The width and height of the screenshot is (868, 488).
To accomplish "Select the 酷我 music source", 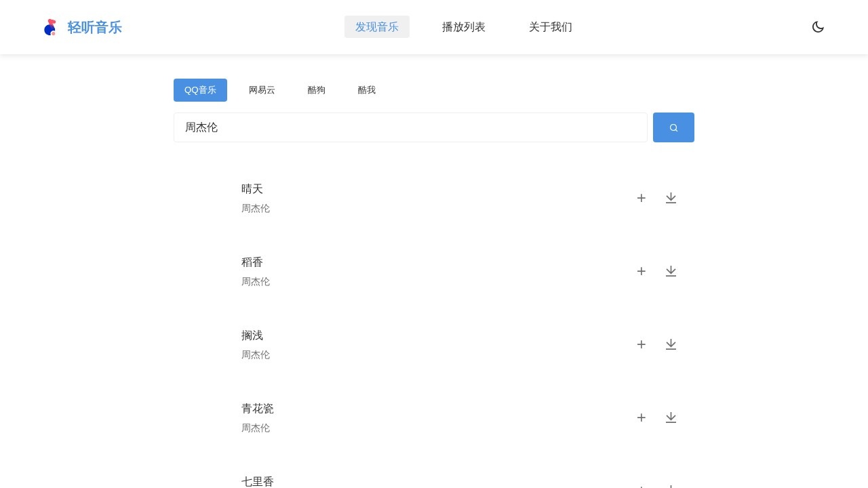I will [x=367, y=90].
